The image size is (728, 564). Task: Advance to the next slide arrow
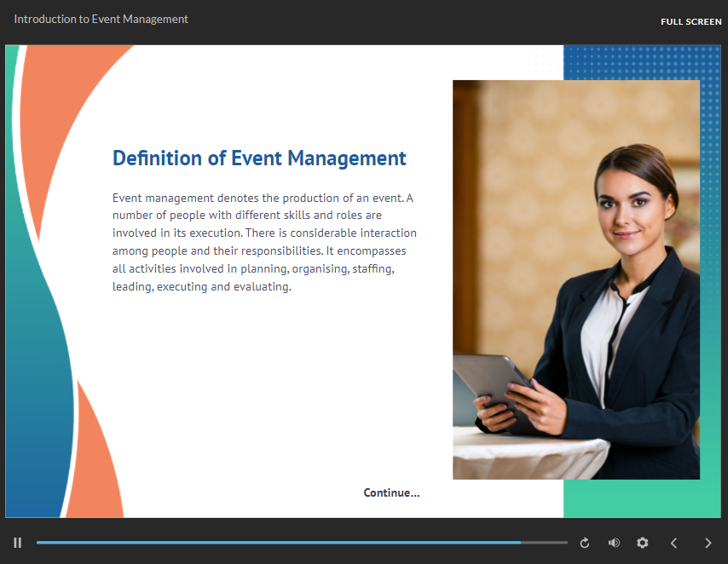point(708,543)
